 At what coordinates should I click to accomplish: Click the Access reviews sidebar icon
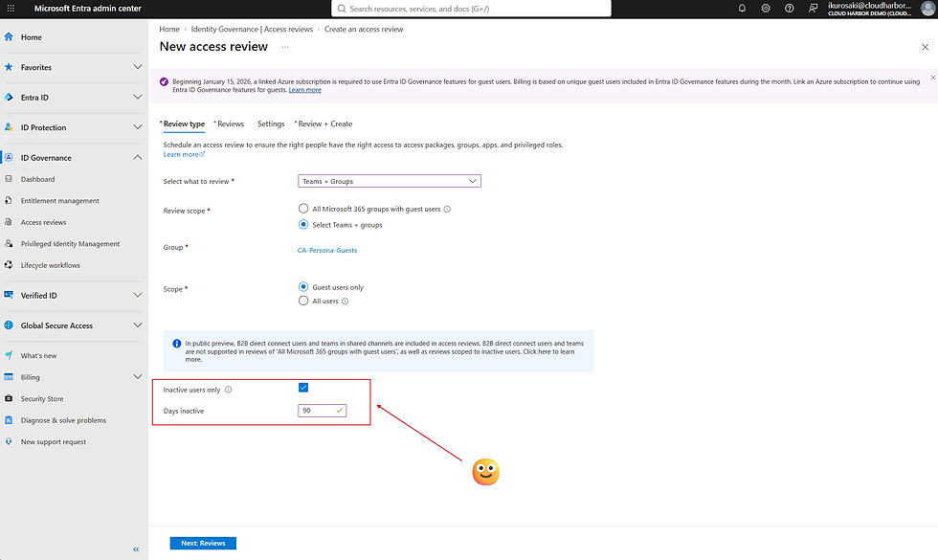pos(9,222)
